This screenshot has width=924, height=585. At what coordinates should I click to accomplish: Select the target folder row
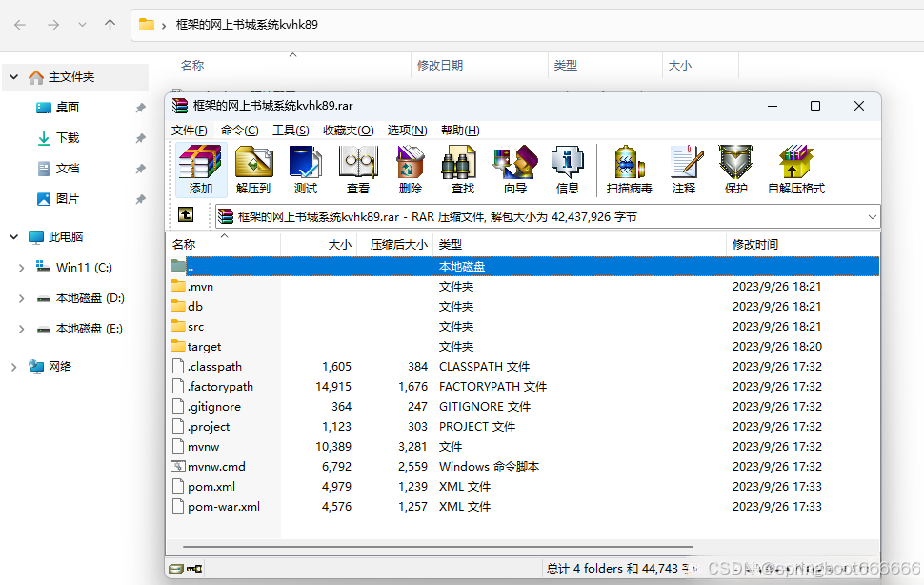pos(523,347)
